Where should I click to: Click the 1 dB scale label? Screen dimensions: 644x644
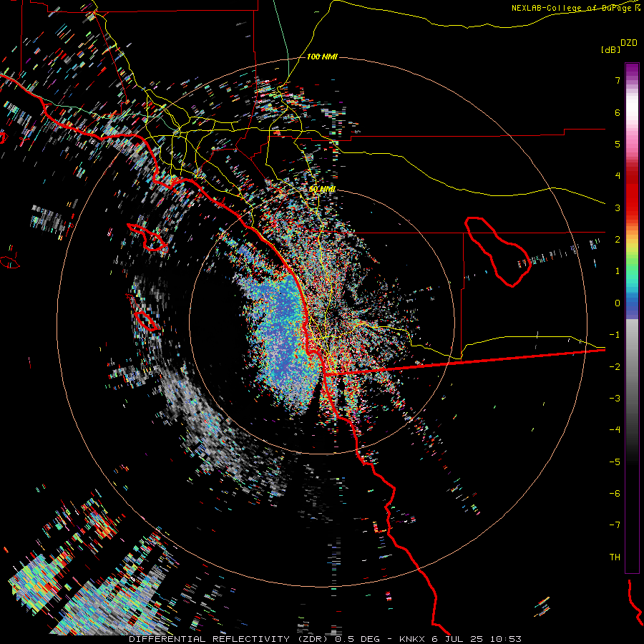pyautogui.click(x=618, y=271)
